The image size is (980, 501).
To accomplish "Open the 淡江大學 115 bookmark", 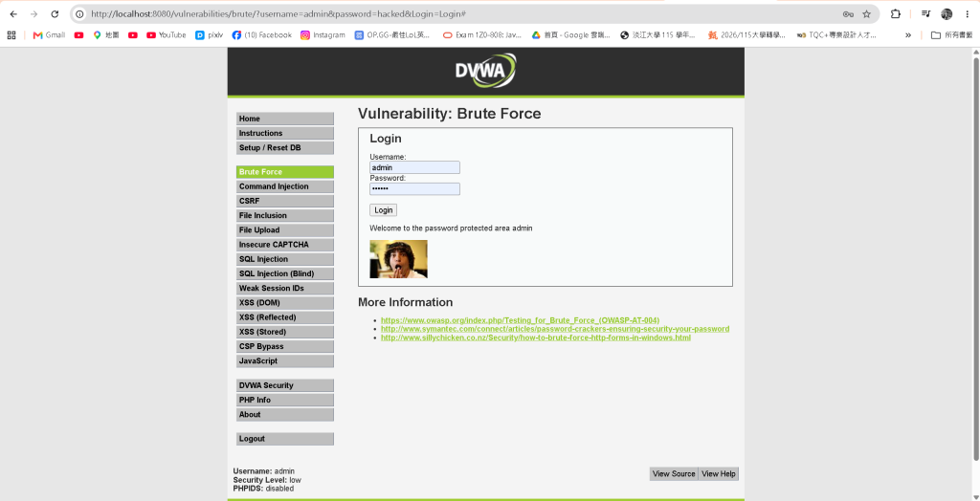I will (x=657, y=35).
